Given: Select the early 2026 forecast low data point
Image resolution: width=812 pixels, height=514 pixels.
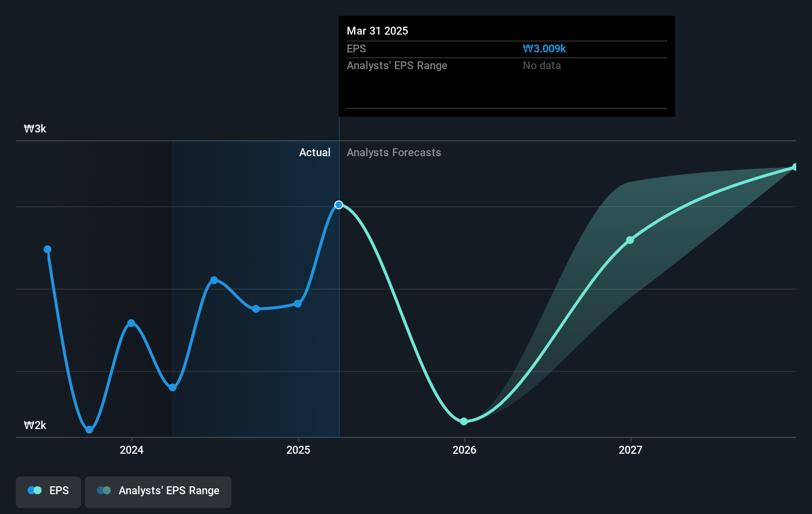Looking at the screenshot, I should (464, 422).
